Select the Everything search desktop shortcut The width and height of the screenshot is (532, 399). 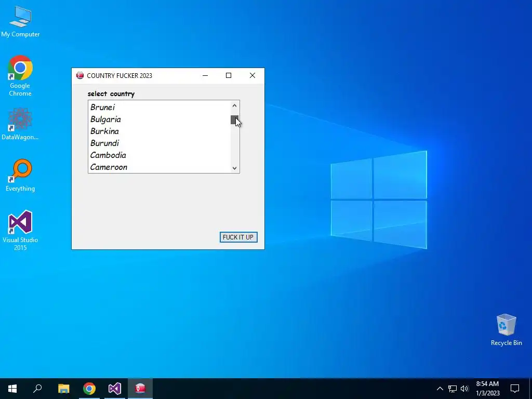[x=20, y=175]
